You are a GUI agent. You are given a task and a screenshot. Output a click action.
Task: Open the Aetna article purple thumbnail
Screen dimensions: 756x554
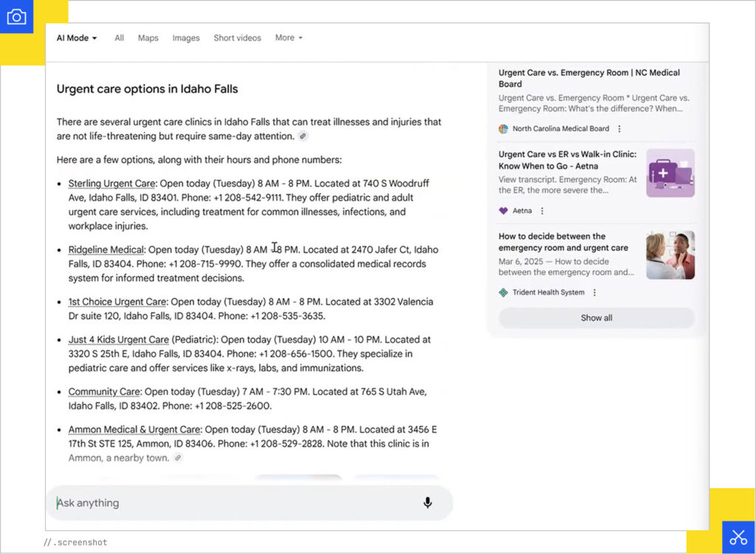tap(670, 173)
